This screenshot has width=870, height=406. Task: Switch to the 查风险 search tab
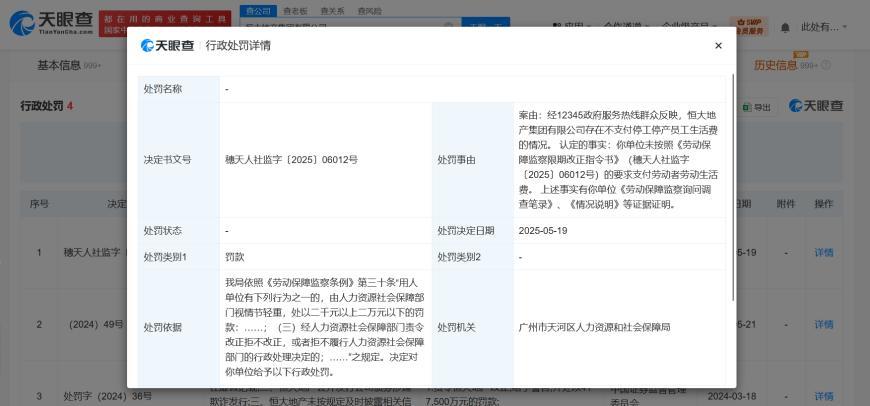(x=369, y=11)
